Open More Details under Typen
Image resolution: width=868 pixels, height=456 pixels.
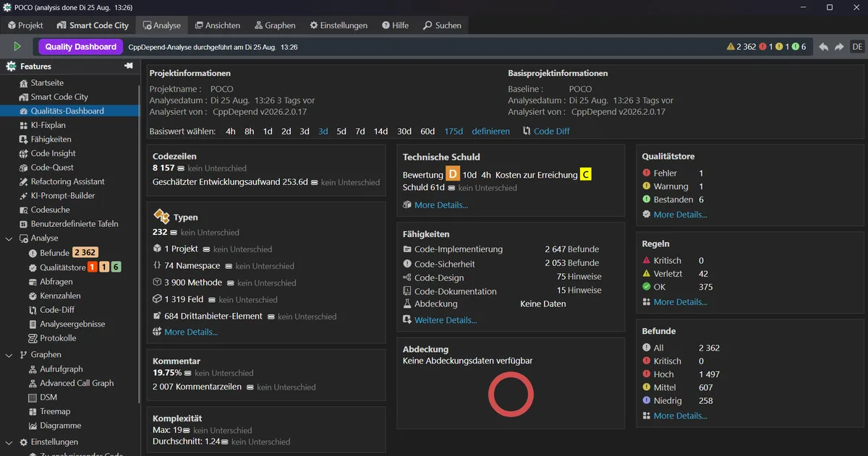pos(191,332)
